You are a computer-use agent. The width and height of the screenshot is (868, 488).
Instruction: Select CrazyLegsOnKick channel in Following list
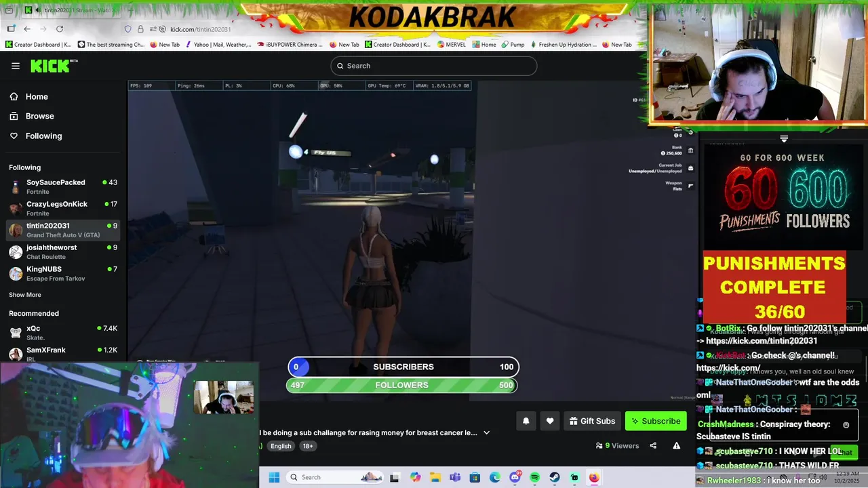pos(63,208)
